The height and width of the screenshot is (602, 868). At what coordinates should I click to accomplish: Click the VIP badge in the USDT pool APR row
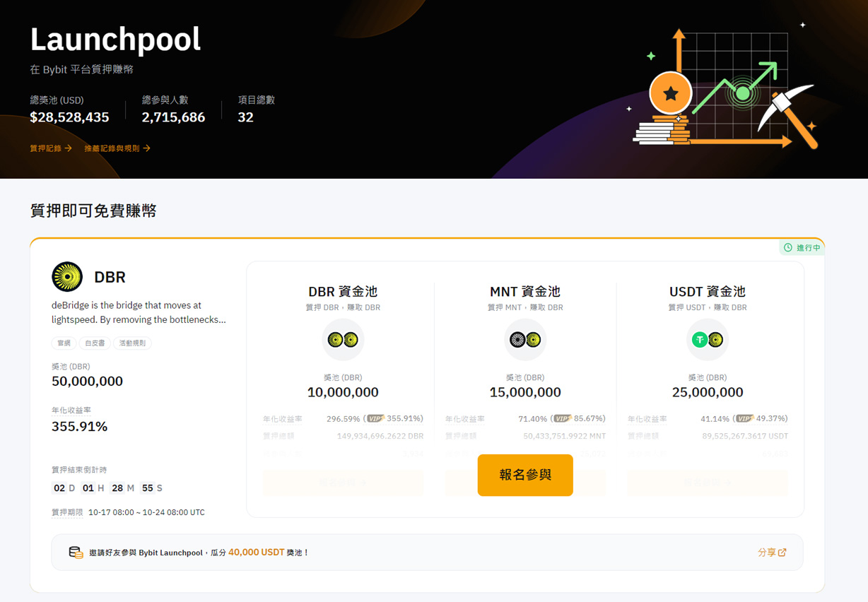pyautogui.click(x=743, y=418)
